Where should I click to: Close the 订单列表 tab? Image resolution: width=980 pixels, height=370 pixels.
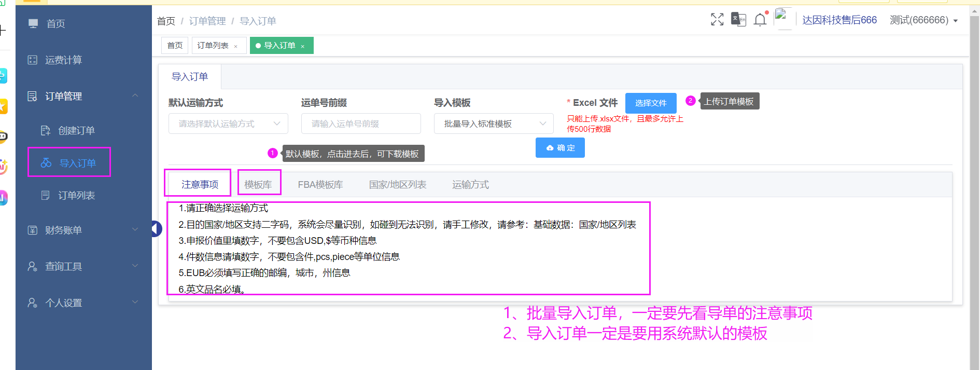tap(236, 46)
